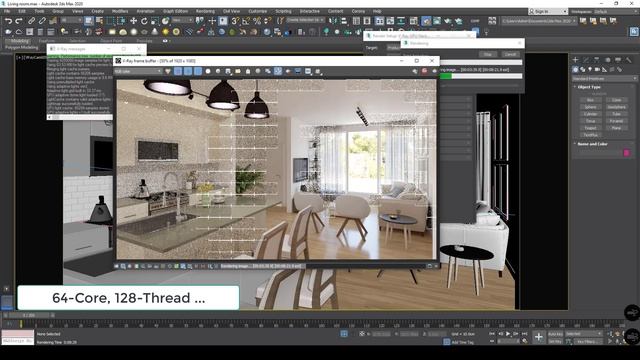Open the Create tab plus icon
This screenshot has height=360, width=640.
(575, 60)
